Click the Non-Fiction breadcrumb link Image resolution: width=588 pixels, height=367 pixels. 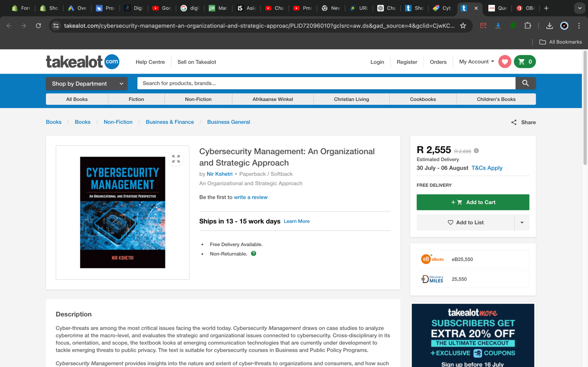coord(118,122)
